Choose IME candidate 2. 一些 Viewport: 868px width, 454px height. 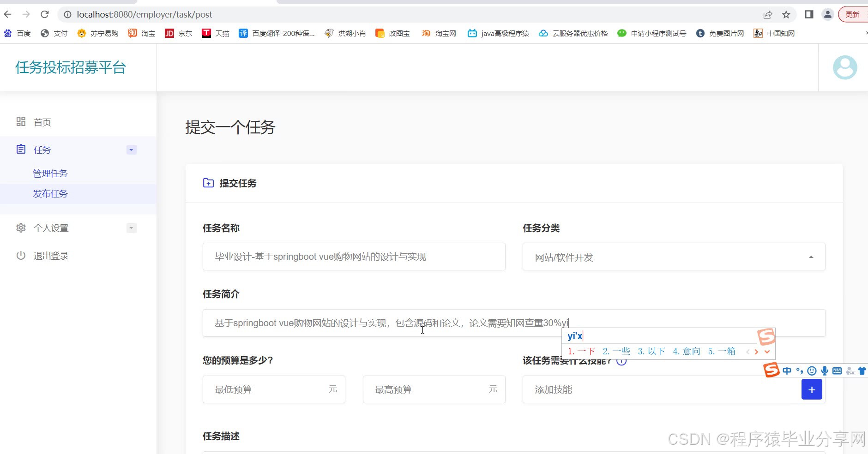coord(616,351)
